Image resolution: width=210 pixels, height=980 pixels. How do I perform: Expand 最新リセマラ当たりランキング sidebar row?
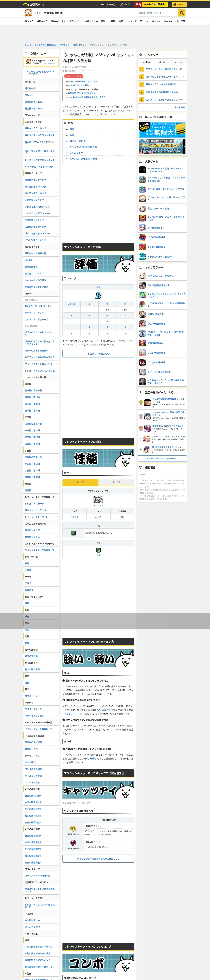(41, 135)
